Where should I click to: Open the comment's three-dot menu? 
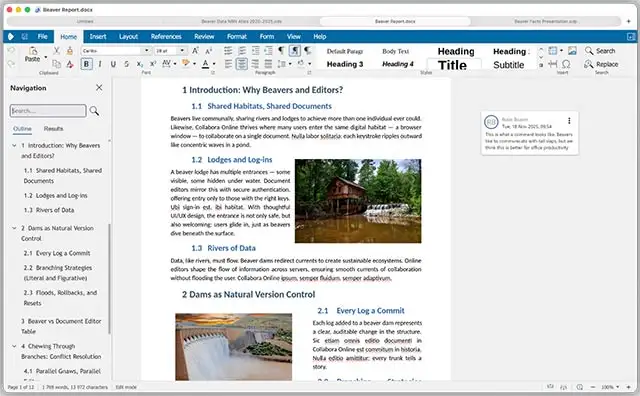click(569, 120)
